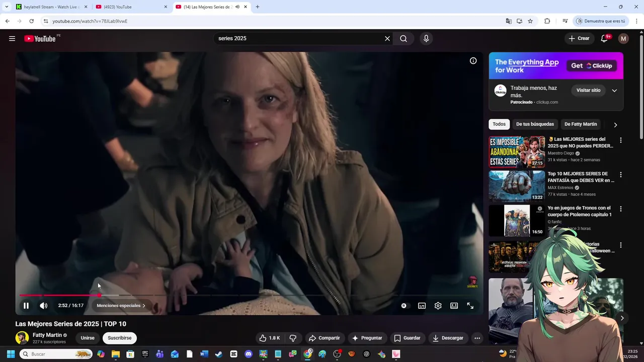Dislike the video
Screen dimensions: 644x362
293,338
